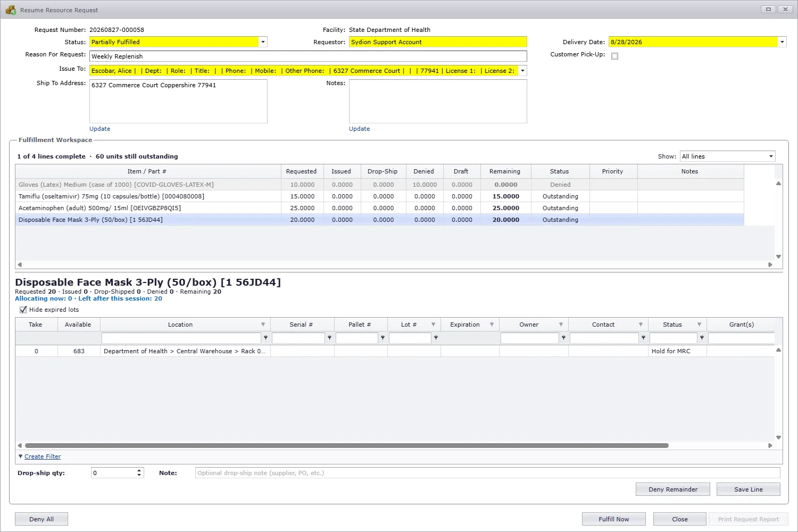
Task: Sort by the Requested column header
Action: tap(301, 171)
